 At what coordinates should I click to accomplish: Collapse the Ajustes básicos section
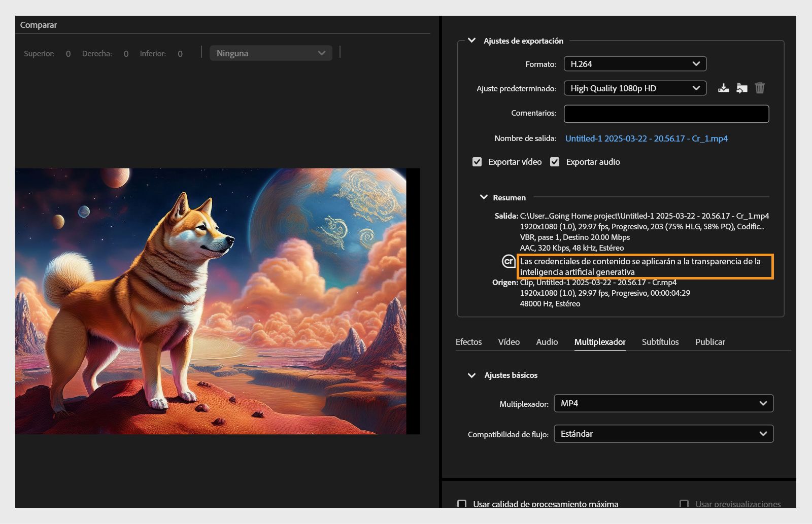(471, 375)
